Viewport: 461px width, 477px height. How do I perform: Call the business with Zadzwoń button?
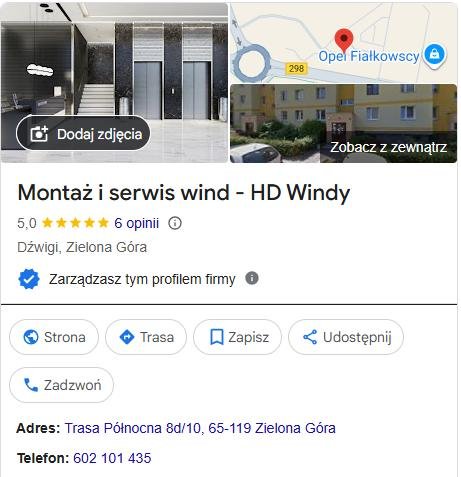[61, 385]
